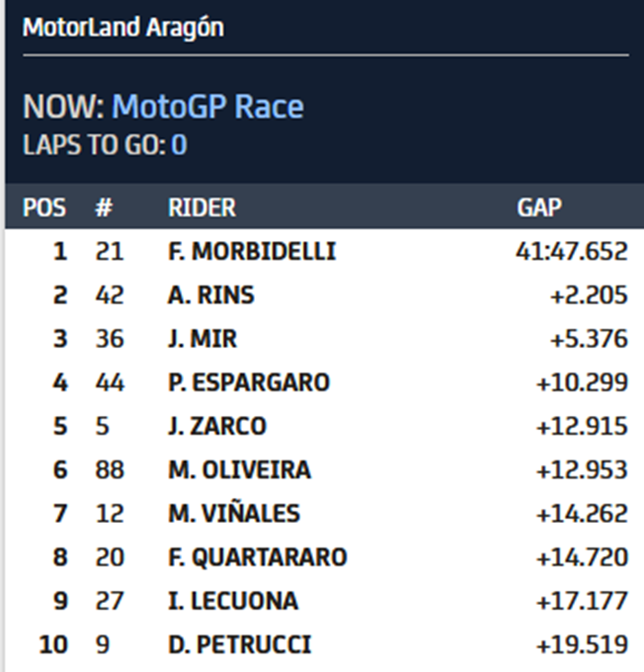This screenshot has height=672, width=644.
Task: Choose F. Quartararo in the standings
Action: pos(257,557)
